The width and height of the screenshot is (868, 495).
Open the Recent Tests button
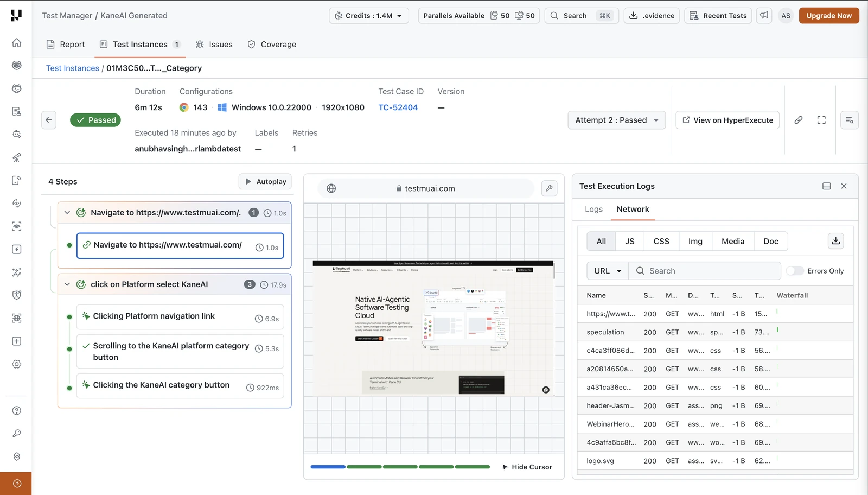718,16
